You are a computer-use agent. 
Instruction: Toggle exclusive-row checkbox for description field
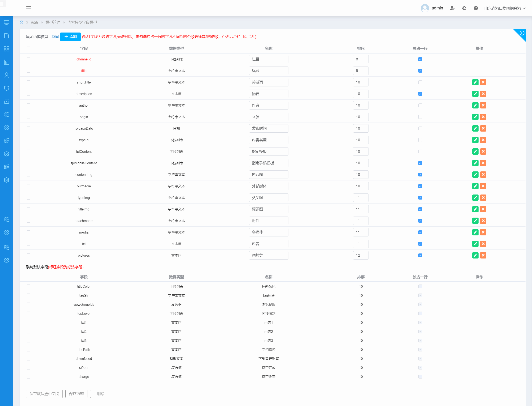tap(420, 94)
